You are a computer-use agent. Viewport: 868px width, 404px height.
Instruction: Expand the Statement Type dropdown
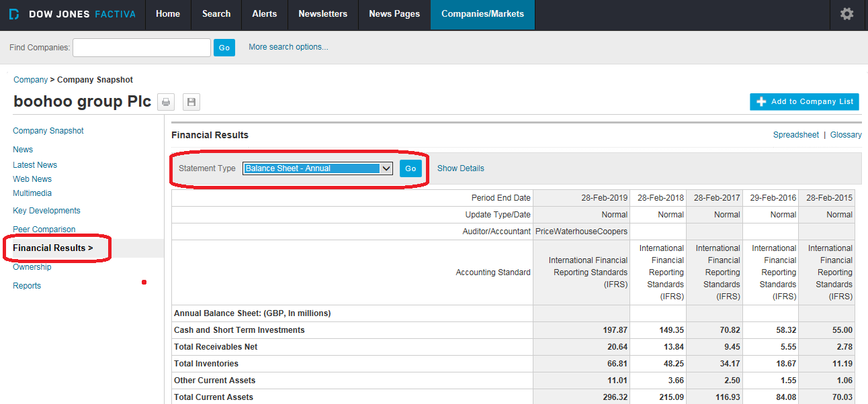[x=386, y=168]
